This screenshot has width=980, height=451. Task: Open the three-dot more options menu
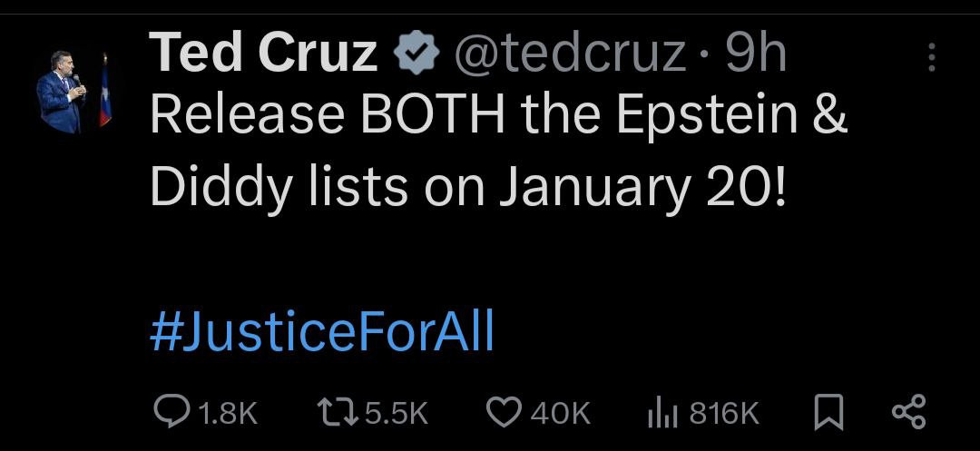pyautogui.click(x=930, y=58)
